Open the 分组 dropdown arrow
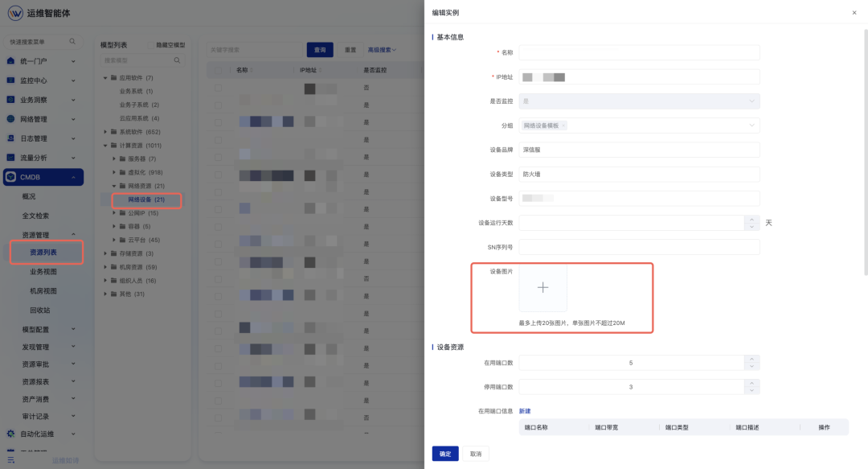The width and height of the screenshot is (868, 469). [x=751, y=125]
